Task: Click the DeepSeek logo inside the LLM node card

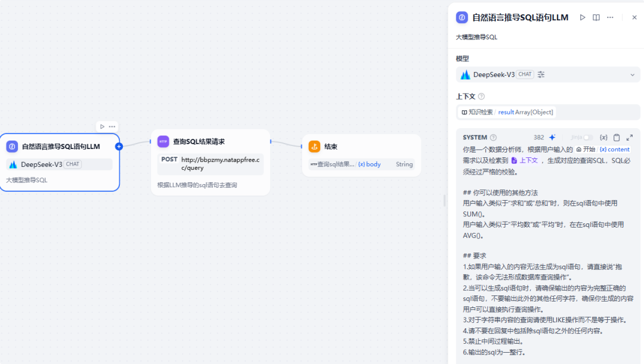Action: (x=13, y=164)
